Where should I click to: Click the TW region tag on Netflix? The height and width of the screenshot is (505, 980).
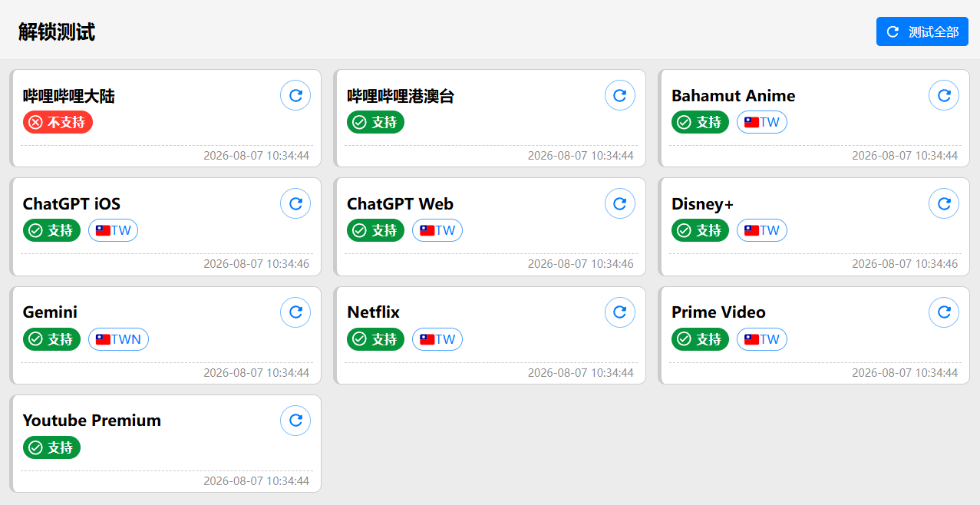[437, 339]
